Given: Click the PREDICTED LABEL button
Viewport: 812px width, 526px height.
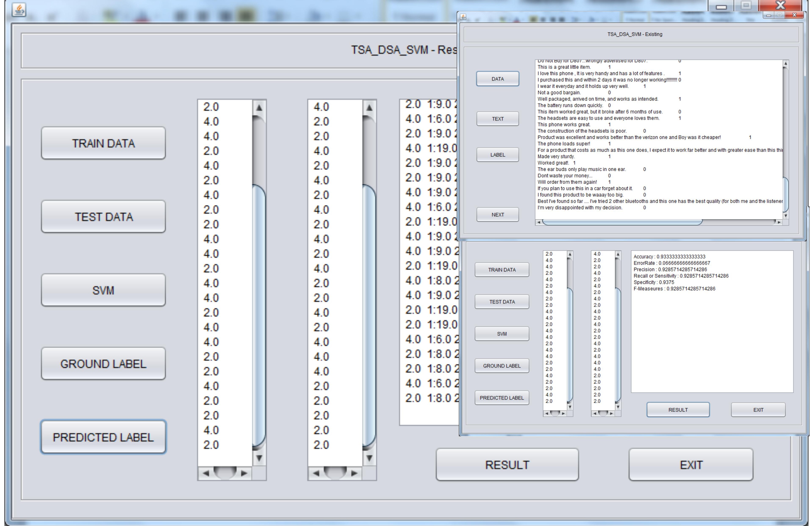Looking at the screenshot, I should click(x=103, y=437).
